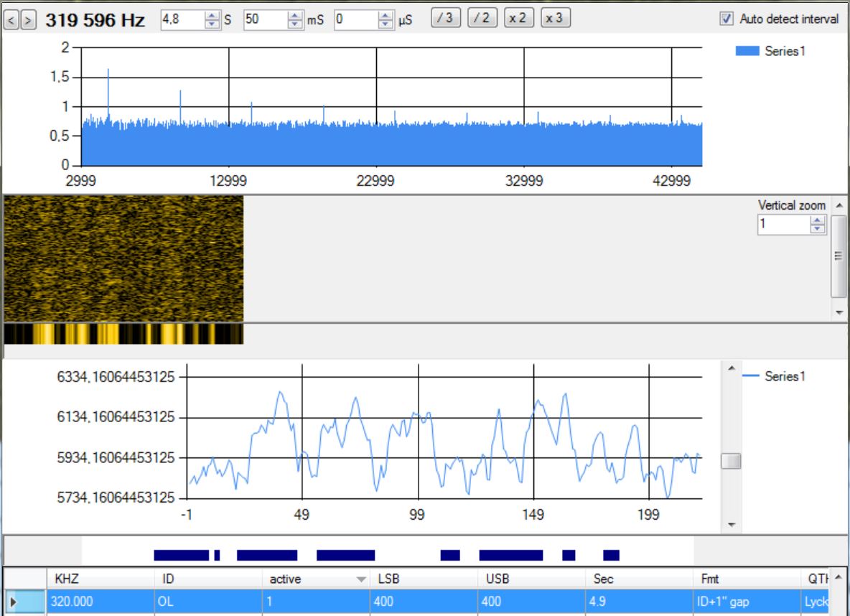The image size is (850, 616).
Task: Click the Sec column header
Action: pyautogui.click(x=639, y=579)
